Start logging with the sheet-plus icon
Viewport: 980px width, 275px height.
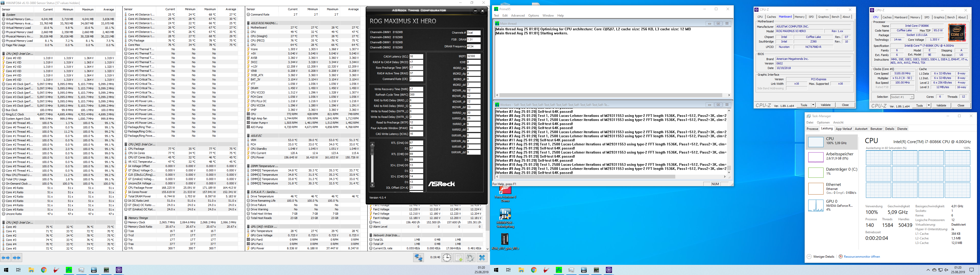point(459,257)
